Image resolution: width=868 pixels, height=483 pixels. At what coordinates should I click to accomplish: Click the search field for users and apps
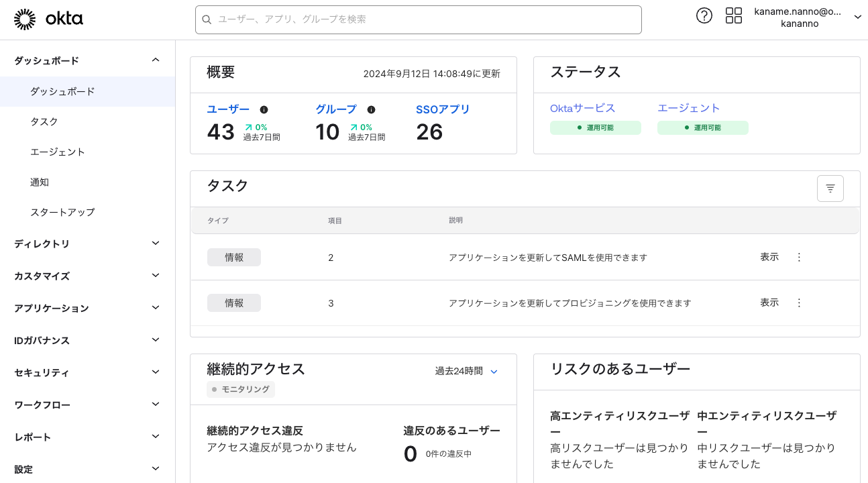pos(418,19)
